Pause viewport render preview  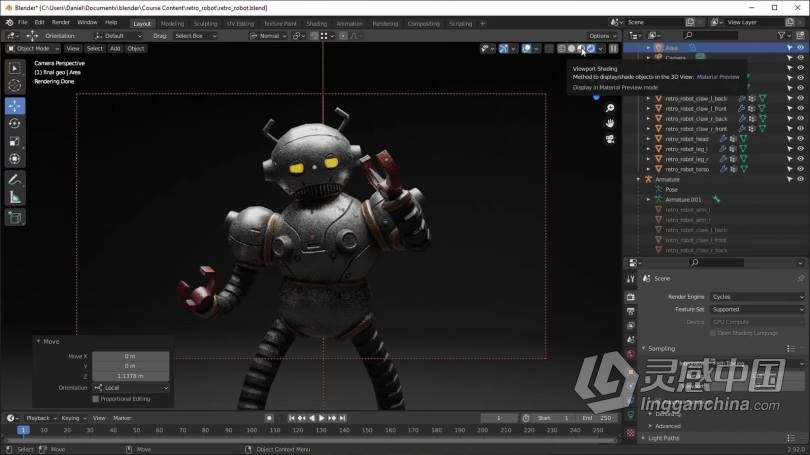click(x=613, y=49)
